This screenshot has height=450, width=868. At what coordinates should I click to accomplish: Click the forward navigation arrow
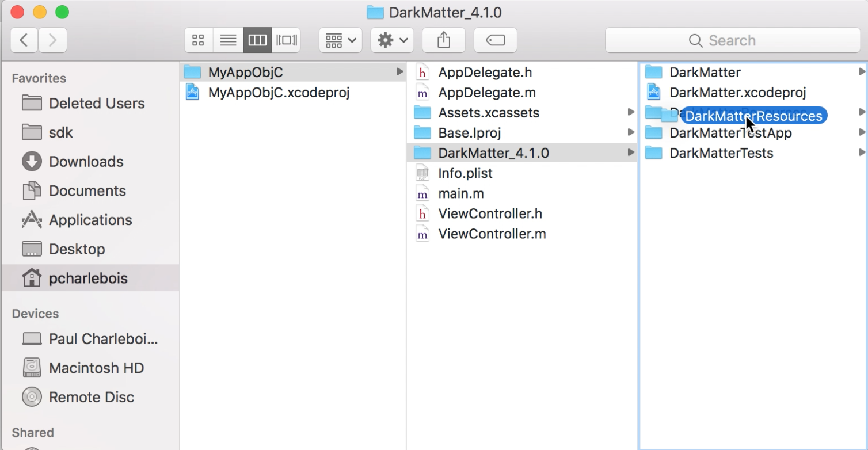point(54,40)
